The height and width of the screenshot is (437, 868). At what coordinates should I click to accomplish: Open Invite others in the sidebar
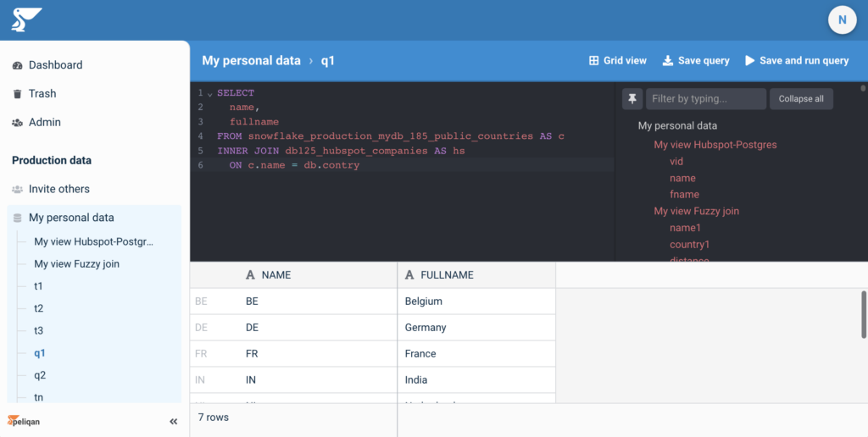click(x=59, y=189)
